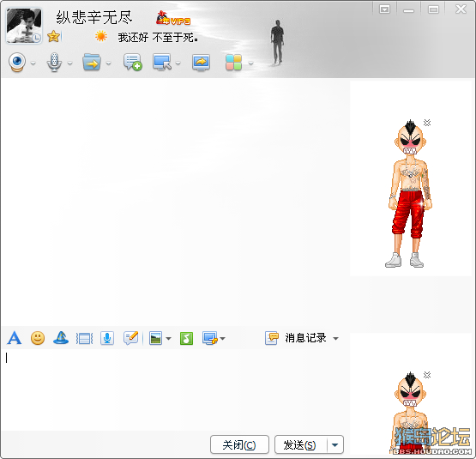Start a video call with webcam icon

tap(17, 63)
